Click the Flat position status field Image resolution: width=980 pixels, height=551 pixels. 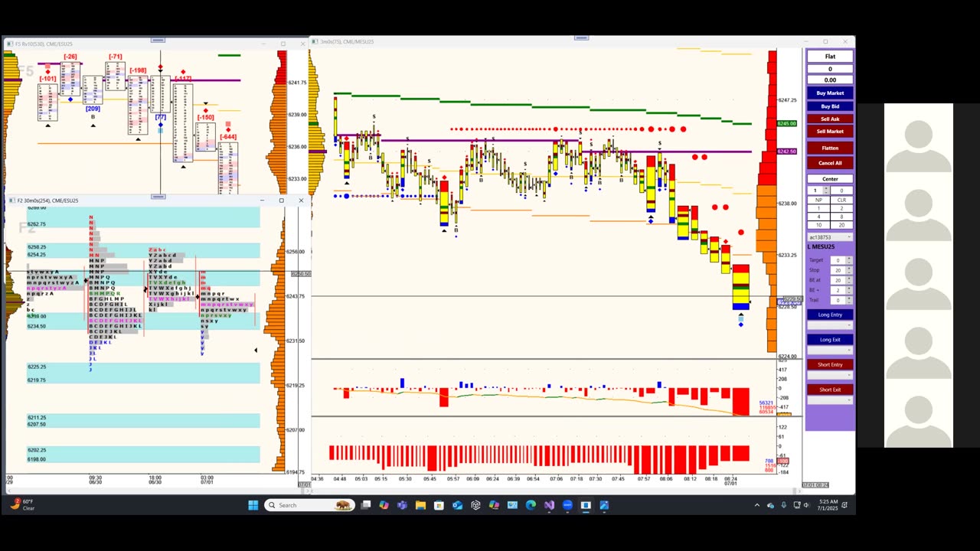[830, 57]
